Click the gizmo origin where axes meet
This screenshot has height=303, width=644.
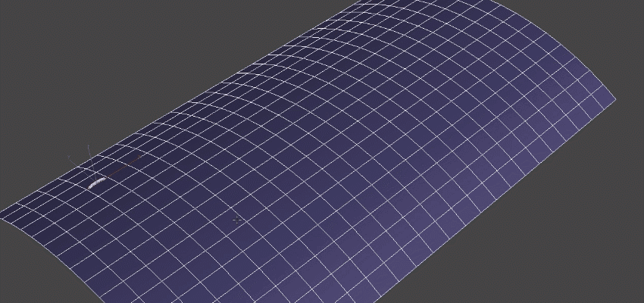coord(95,180)
